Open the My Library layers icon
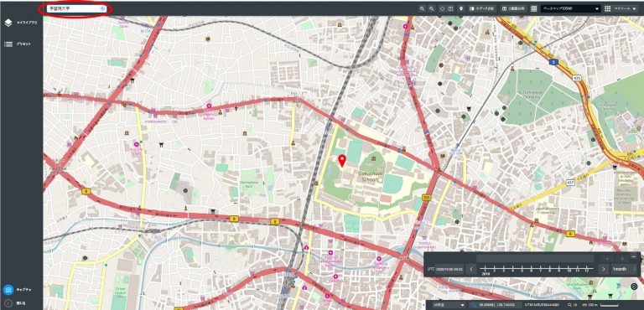This screenshot has height=310, width=644. 8,23
